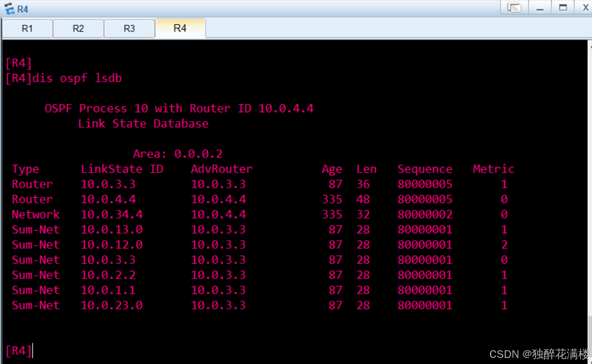
Task: Click the 'AdvRouter' column header
Action: pos(222,169)
